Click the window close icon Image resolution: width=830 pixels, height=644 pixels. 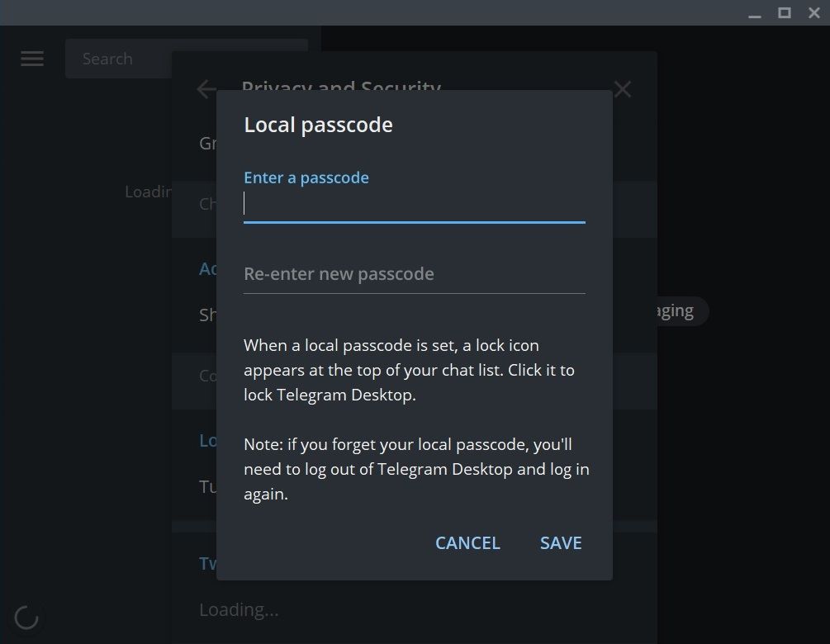click(x=813, y=12)
